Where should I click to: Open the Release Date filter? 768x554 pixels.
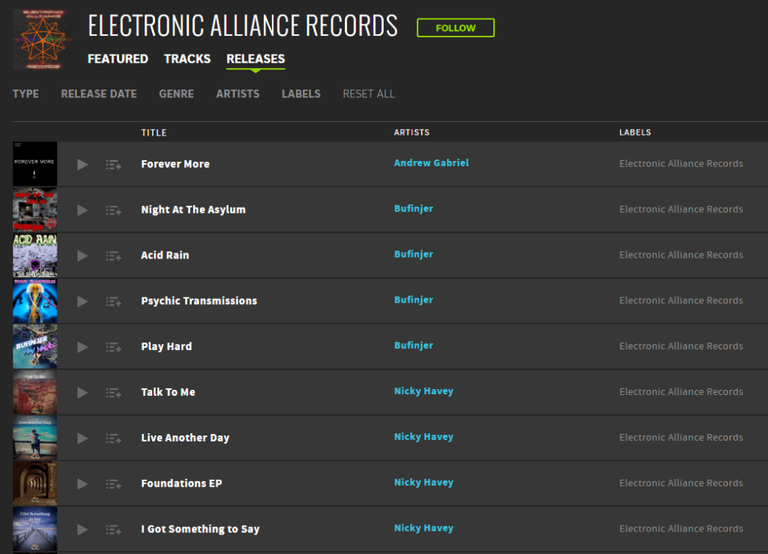(98, 94)
